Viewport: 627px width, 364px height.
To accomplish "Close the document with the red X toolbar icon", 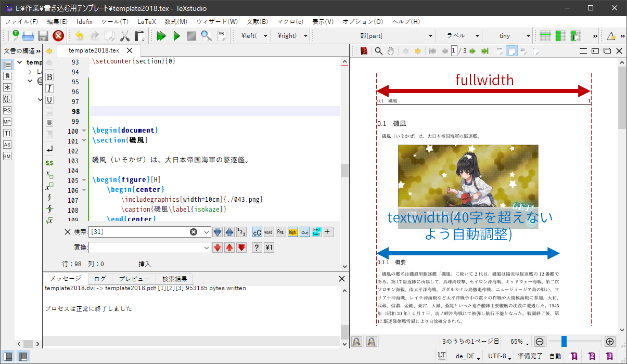I will pyautogui.click(x=58, y=36).
